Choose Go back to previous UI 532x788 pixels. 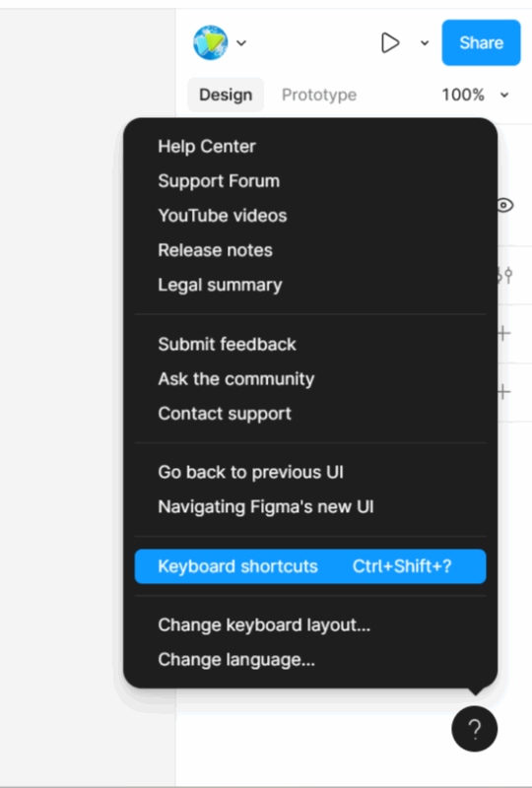tap(310, 473)
